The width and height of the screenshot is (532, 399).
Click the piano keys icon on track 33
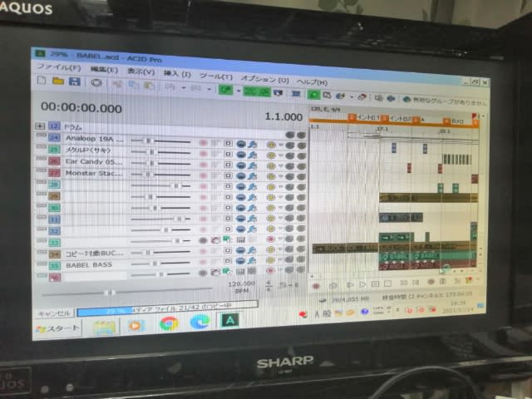click(x=240, y=240)
